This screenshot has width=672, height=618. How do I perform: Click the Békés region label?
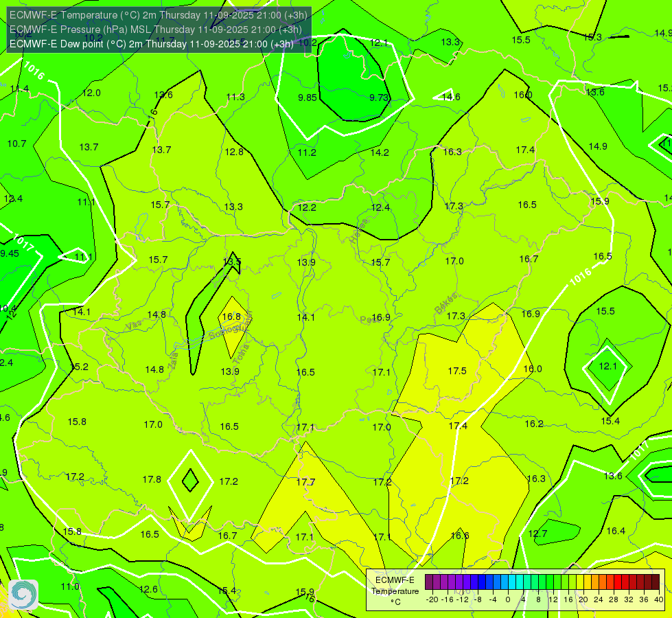pos(445,304)
